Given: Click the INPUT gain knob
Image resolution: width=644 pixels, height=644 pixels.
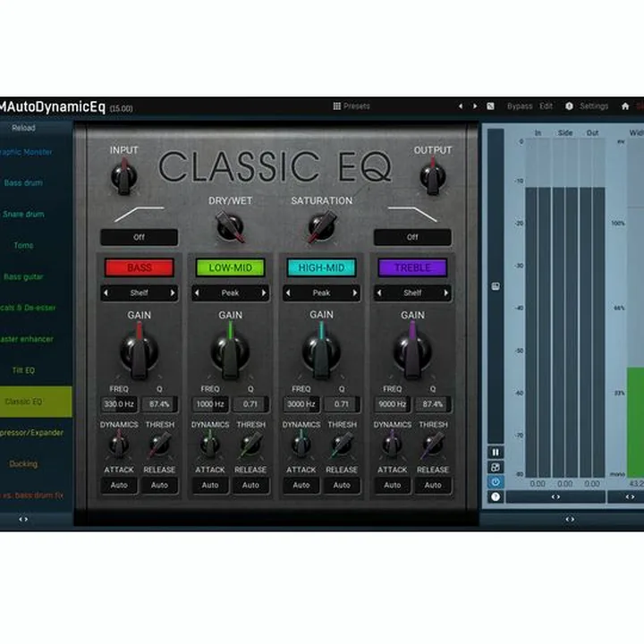Looking at the screenshot, I should [124, 177].
